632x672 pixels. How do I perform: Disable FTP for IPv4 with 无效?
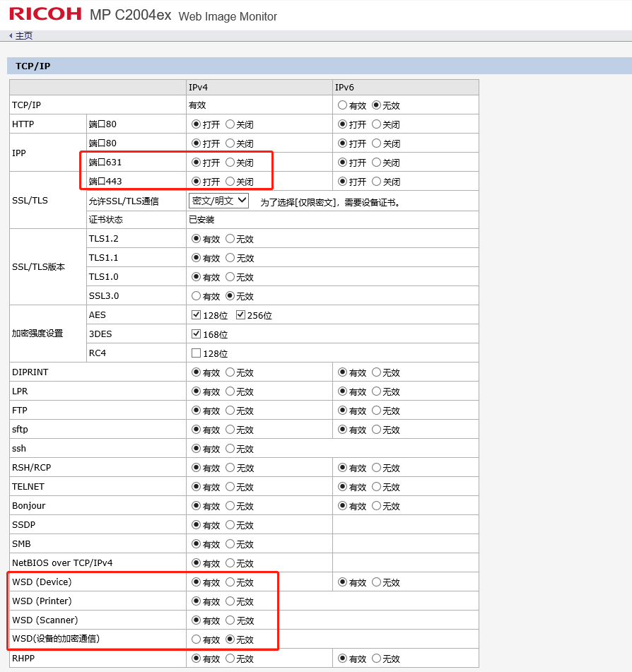pyautogui.click(x=230, y=411)
